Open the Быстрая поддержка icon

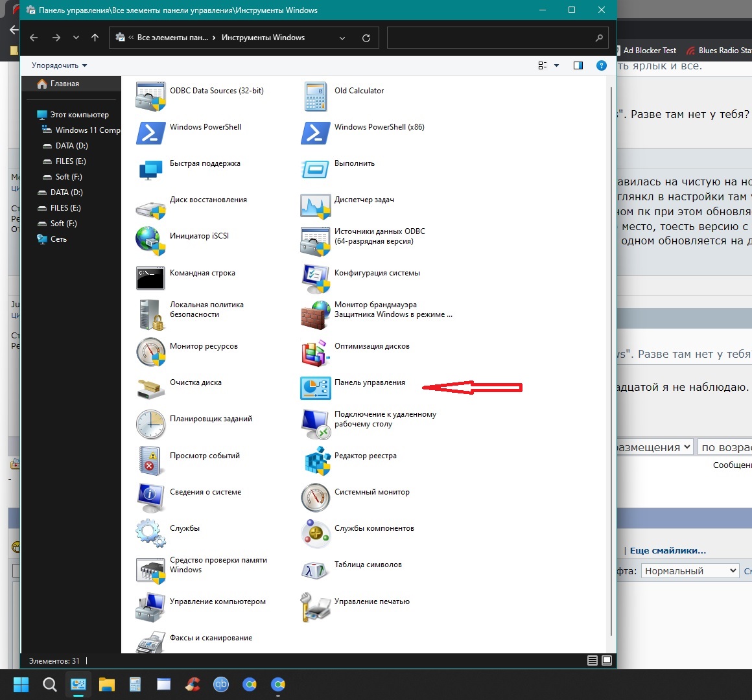pos(150,170)
